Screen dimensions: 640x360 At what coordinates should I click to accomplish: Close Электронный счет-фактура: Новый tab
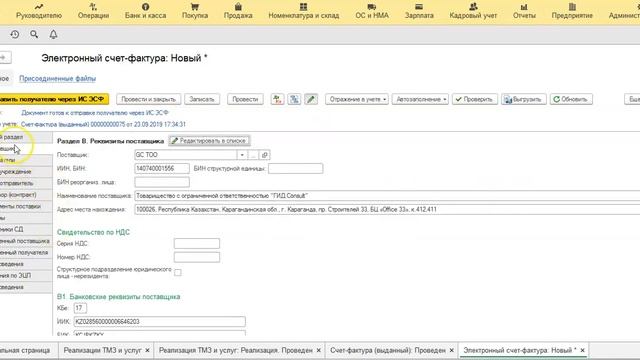pyautogui.click(x=582, y=350)
